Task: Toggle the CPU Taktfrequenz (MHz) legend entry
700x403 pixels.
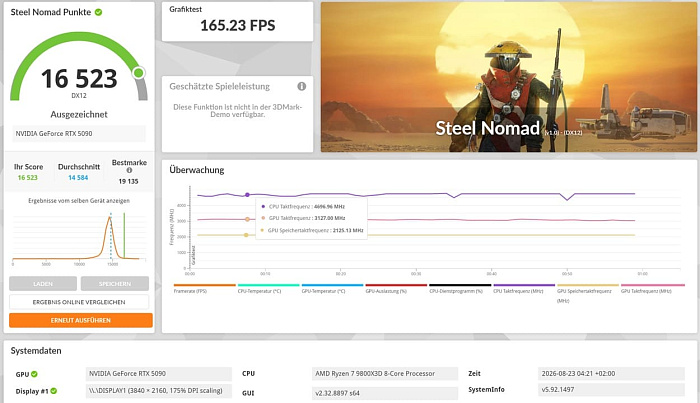Action: point(524,289)
